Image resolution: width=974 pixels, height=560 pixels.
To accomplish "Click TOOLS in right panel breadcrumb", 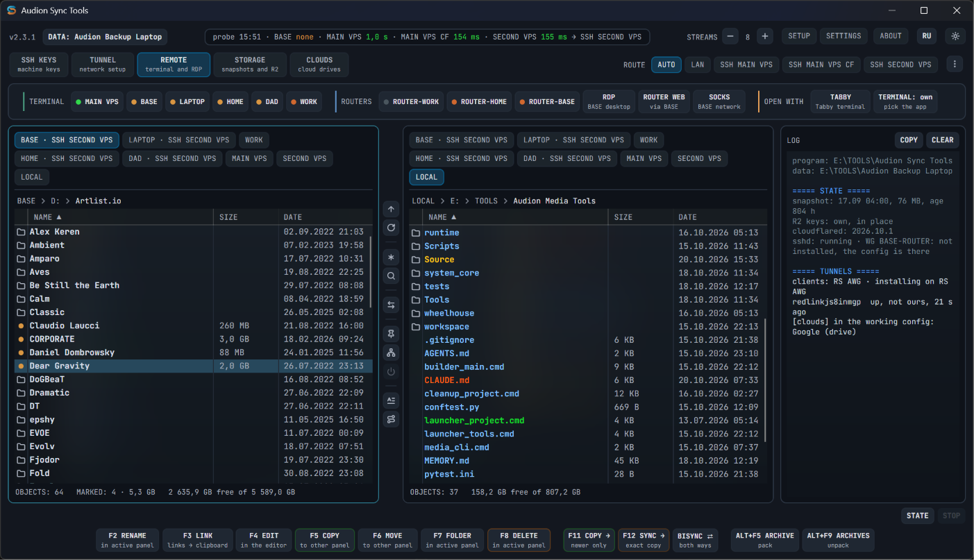I will click(x=486, y=201).
